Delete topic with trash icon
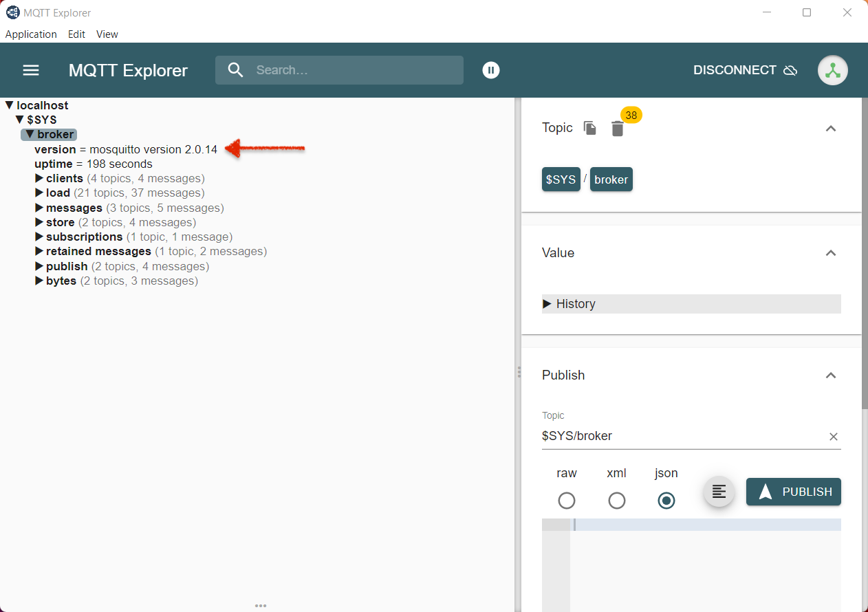 pos(618,129)
